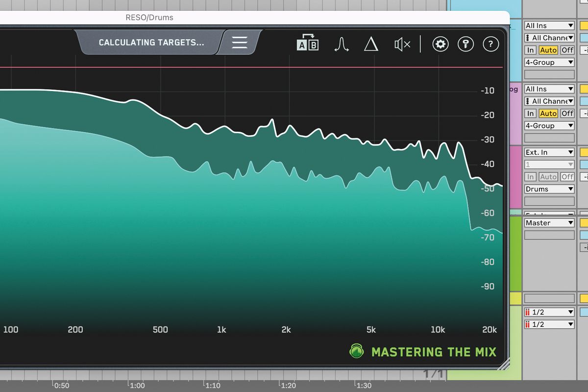
Task: Click the tooltip key icon
Action: click(x=465, y=44)
